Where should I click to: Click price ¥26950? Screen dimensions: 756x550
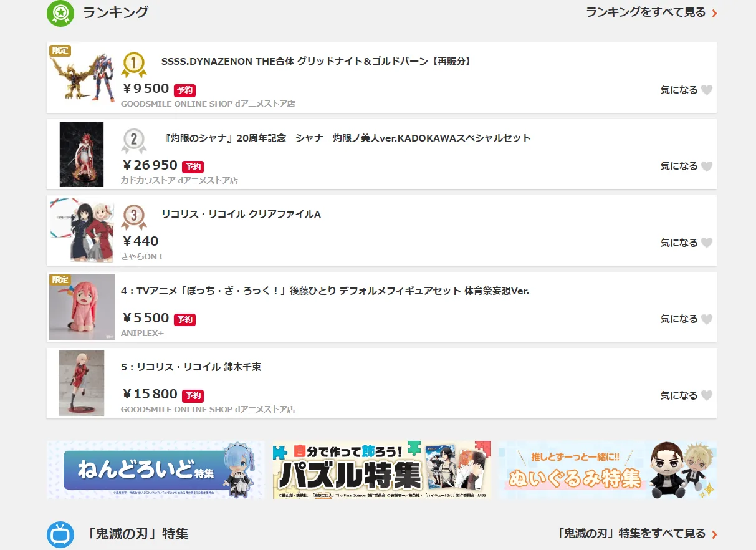[150, 165]
